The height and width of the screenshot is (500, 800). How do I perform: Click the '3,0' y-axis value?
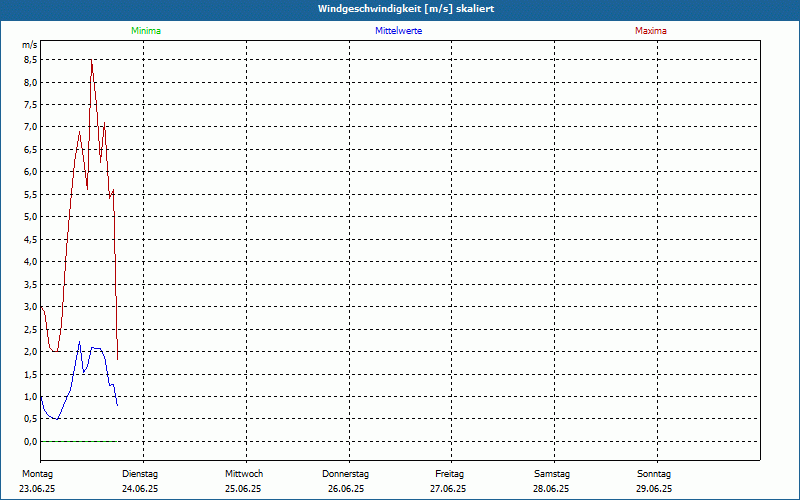coord(31,307)
